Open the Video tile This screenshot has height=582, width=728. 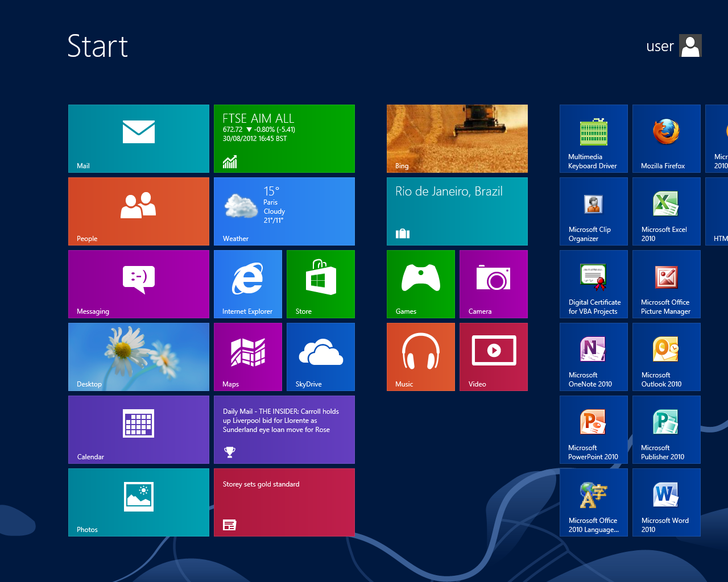pyautogui.click(x=494, y=357)
